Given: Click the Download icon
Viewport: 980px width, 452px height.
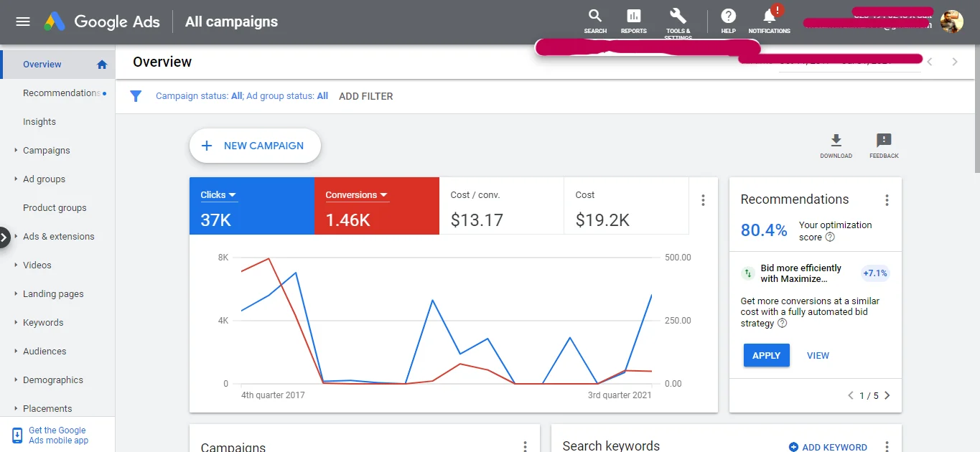Looking at the screenshot, I should click(x=836, y=141).
